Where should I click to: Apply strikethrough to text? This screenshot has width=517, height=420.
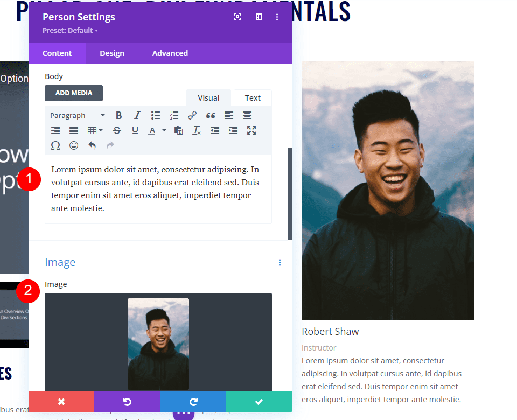click(117, 130)
